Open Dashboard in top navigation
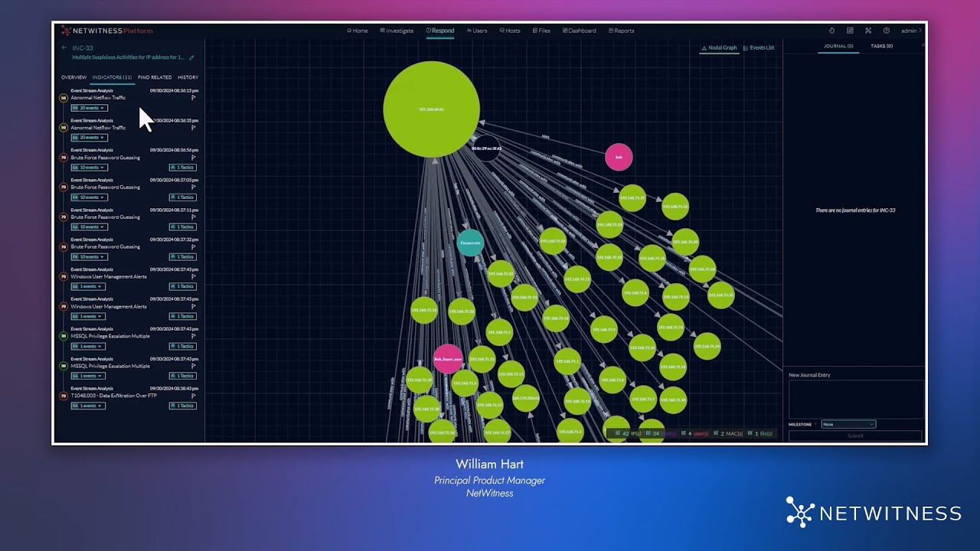 click(580, 31)
